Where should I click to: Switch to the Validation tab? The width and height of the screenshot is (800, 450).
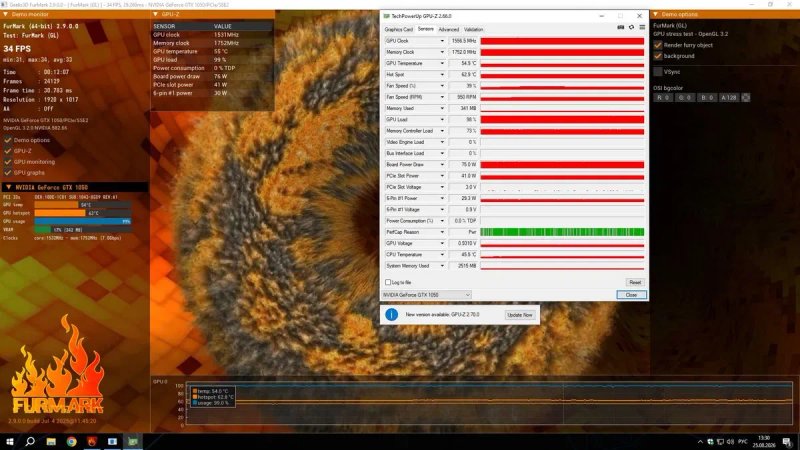[473, 30]
